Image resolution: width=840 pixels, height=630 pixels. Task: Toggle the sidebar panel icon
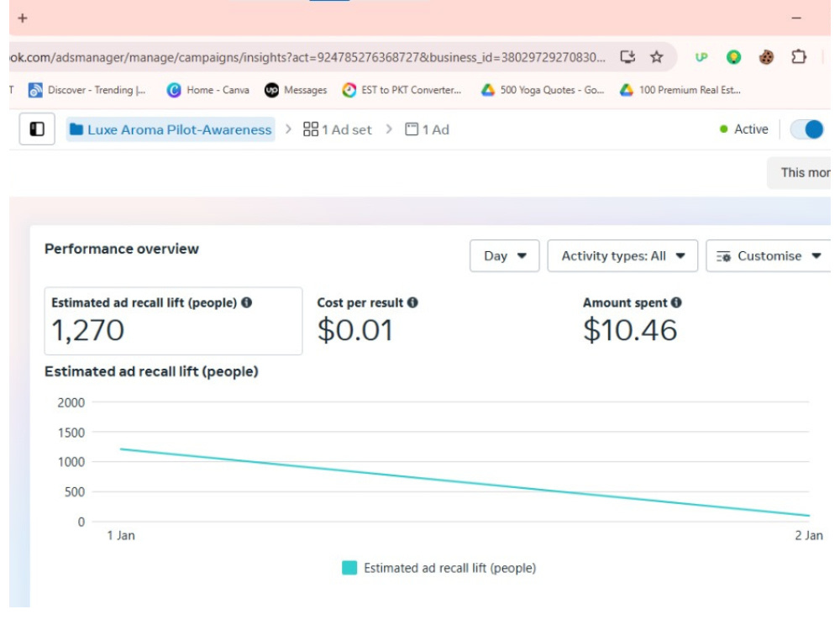pyautogui.click(x=37, y=129)
